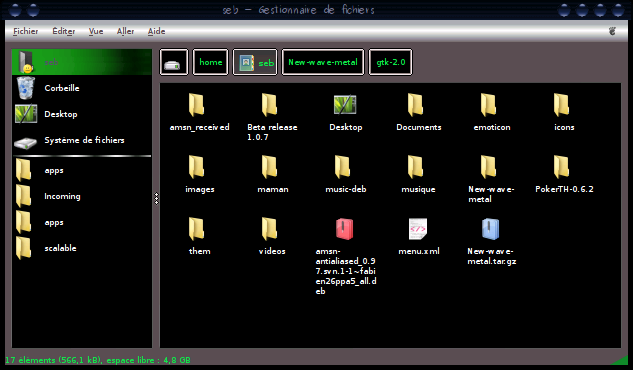Click the Corbeille trash bin icon

pyautogui.click(x=26, y=88)
